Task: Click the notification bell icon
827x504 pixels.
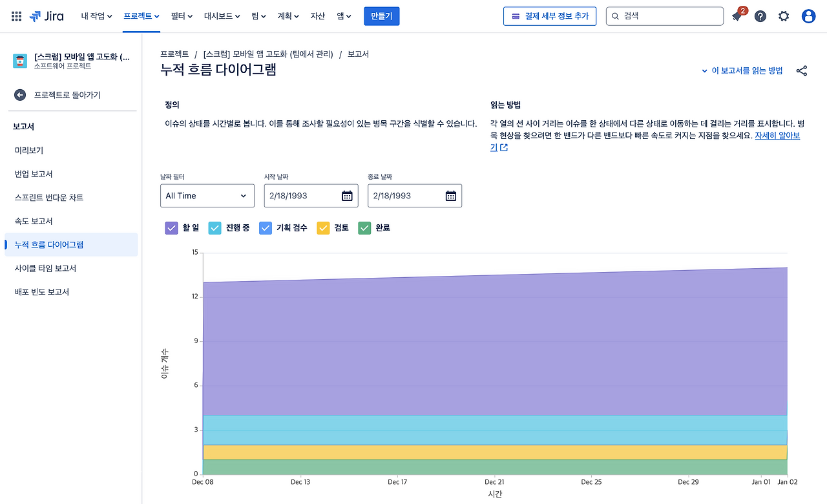Action: [x=737, y=16]
